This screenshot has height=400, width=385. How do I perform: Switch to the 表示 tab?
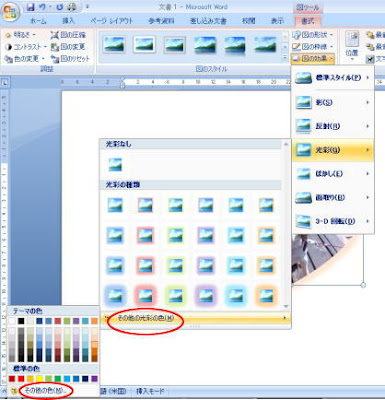coord(277,21)
